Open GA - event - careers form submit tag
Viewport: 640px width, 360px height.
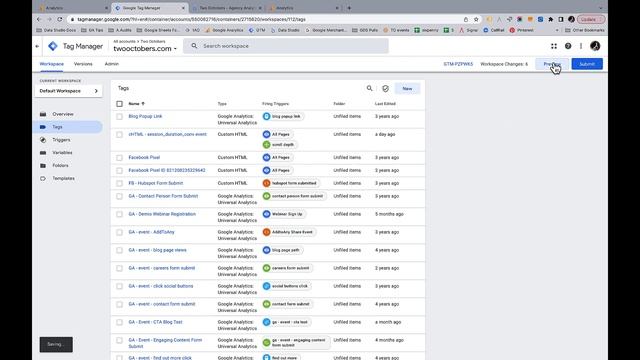162,268
